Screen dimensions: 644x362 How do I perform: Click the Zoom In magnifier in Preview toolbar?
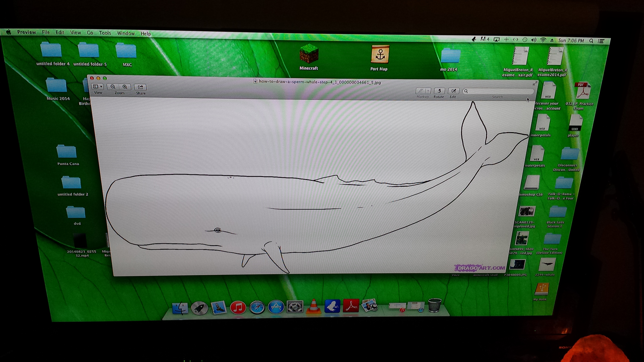point(125,87)
